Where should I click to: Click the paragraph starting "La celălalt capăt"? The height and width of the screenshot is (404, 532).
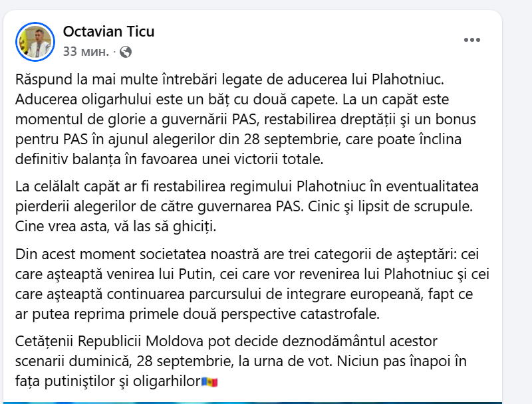point(247,206)
